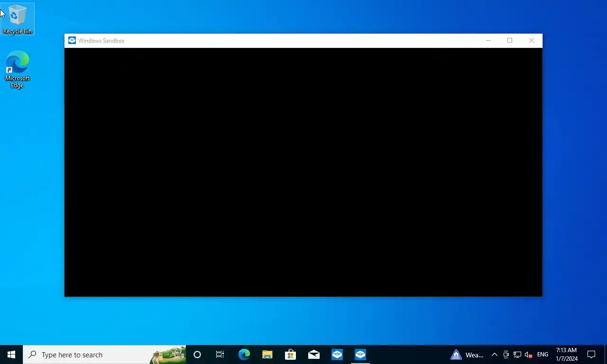Open the Windows Start menu
The width and height of the screenshot is (607, 364).
(11, 355)
